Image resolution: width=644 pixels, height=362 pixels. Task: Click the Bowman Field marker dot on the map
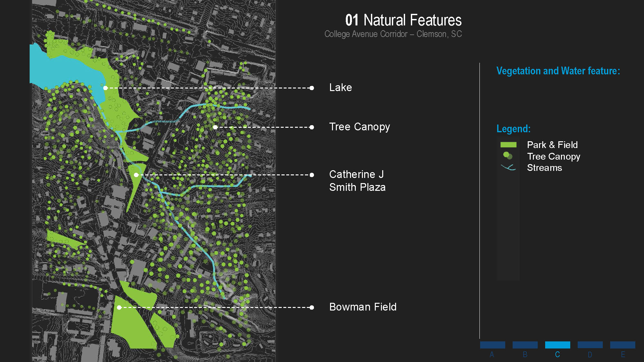click(119, 307)
